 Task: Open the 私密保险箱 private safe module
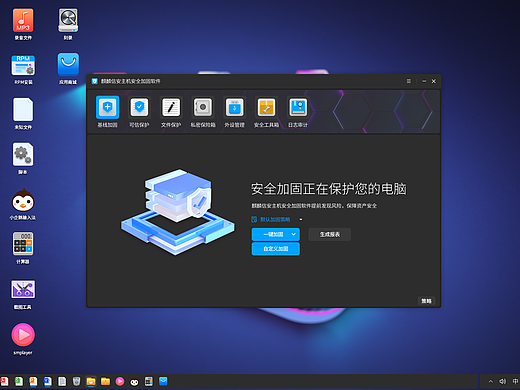(203, 111)
